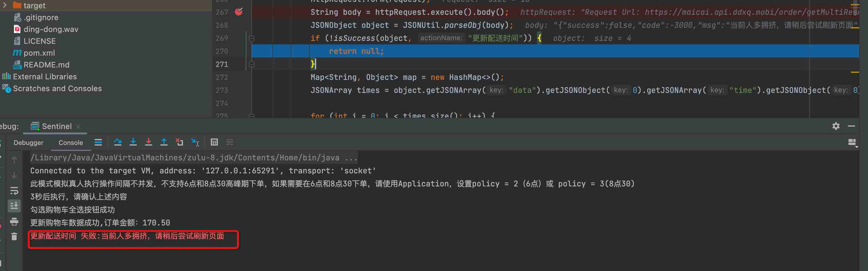The width and height of the screenshot is (868, 271).
Task: Select the LICENSE file
Action: [34, 41]
